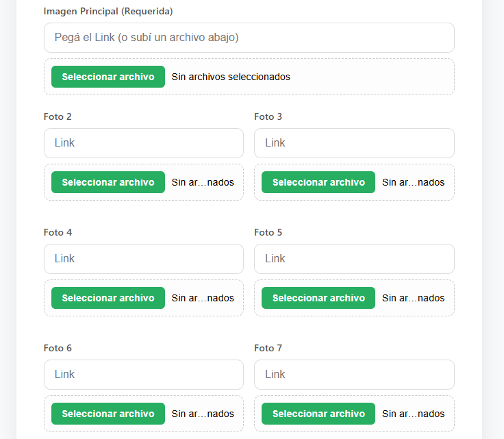Screen dimensions: 504x439
Task: Choose a file for Foto 3
Action: 318,182
